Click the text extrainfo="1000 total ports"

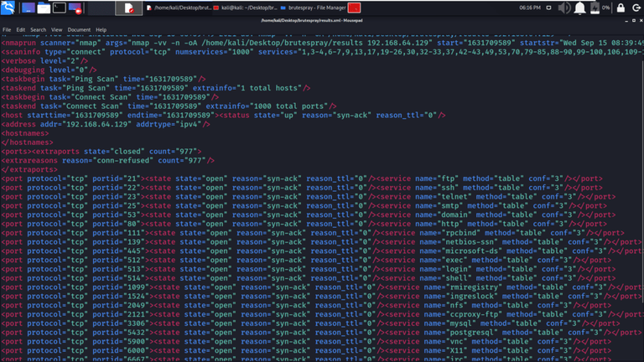[x=267, y=106]
